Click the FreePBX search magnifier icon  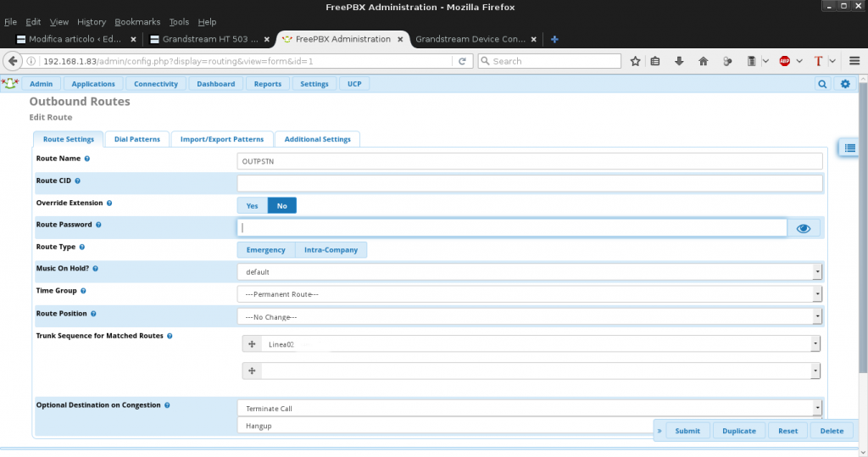tap(822, 84)
